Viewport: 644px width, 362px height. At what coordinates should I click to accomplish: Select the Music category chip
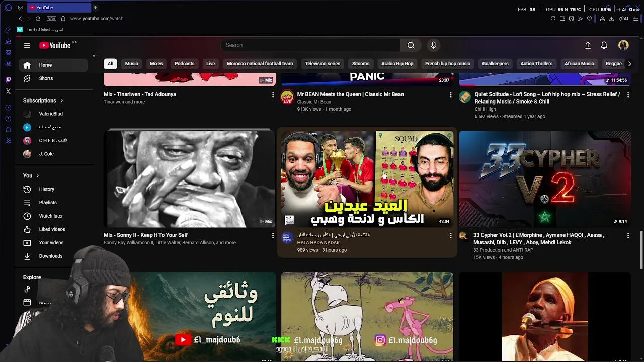click(131, 64)
